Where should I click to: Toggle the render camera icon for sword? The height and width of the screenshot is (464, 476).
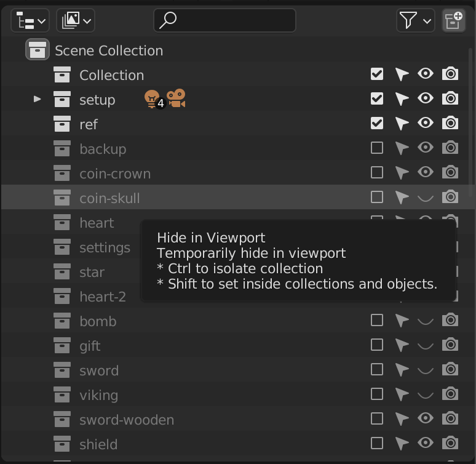coord(450,369)
